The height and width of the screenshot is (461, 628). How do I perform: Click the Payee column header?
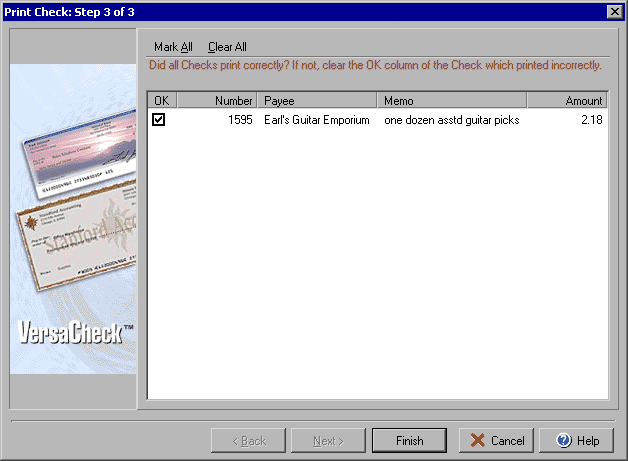pyautogui.click(x=317, y=100)
